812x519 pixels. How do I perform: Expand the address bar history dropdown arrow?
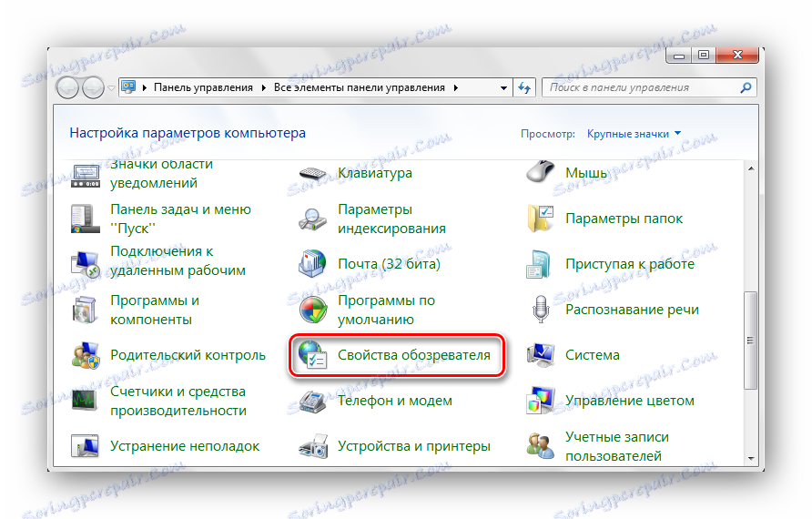point(503,88)
